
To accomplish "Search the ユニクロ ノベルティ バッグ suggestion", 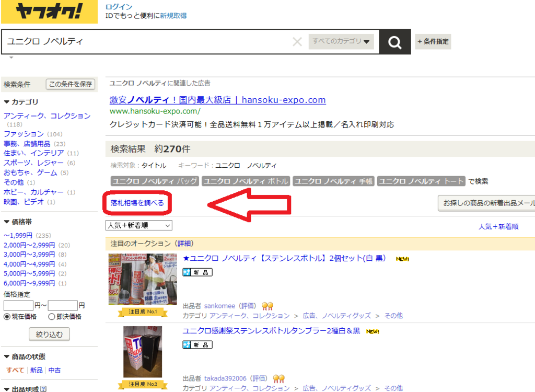I will [155, 181].
